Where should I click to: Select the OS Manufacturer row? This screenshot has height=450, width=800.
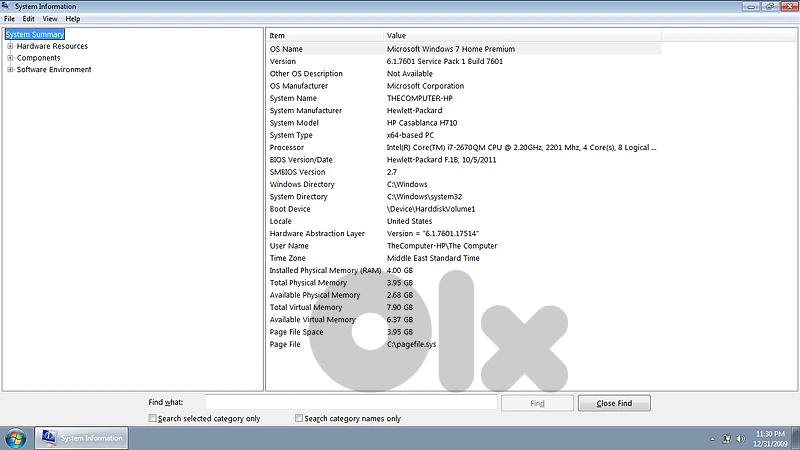pos(464,86)
